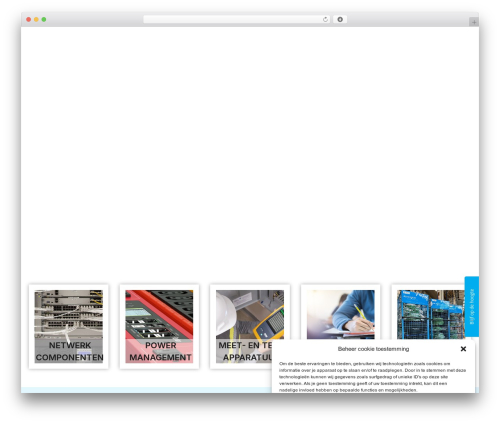Open the Power Management category card
This screenshot has width=500, height=423.
pyautogui.click(x=159, y=326)
